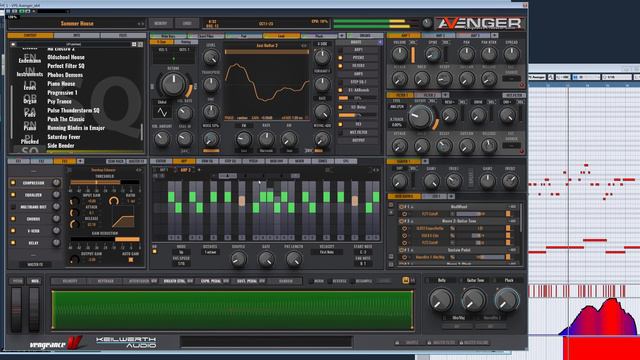The height and width of the screenshot is (360, 640).
Task: Switch preset browser to grid view icon
Action: [x=133, y=44]
